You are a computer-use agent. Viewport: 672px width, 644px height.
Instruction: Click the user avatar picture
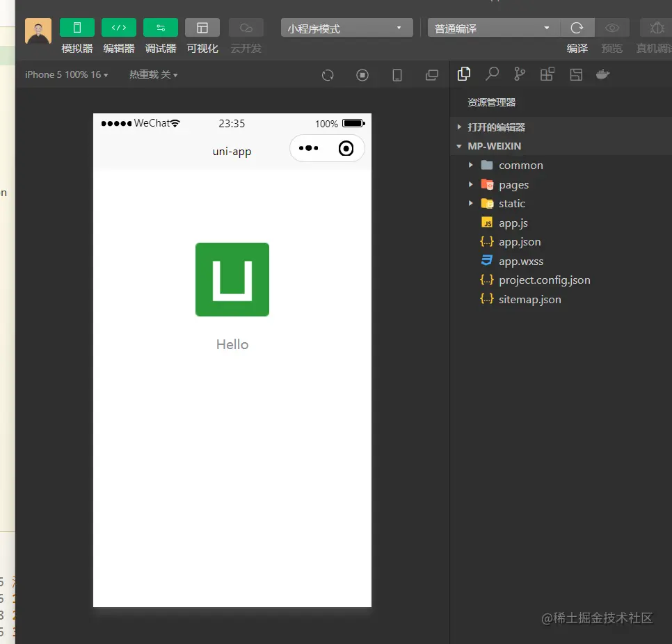(x=38, y=31)
